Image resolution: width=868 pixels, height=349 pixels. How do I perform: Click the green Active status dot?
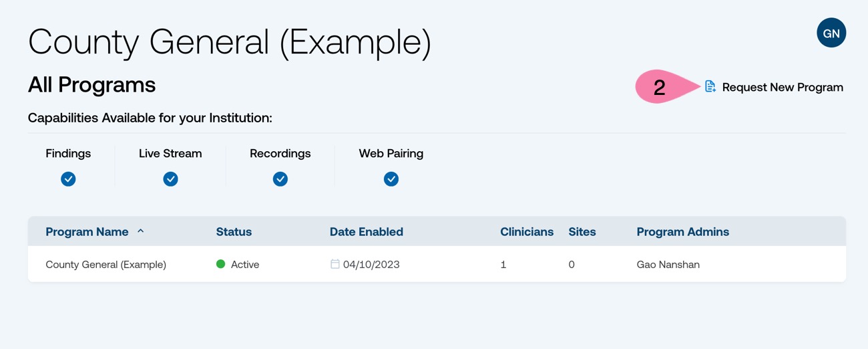pyautogui.click(x=221, y=264)
